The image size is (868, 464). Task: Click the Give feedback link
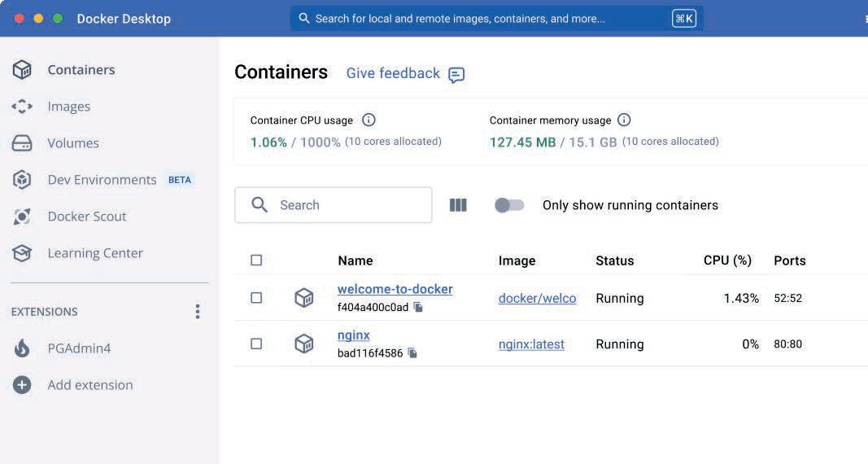[393, 73]
